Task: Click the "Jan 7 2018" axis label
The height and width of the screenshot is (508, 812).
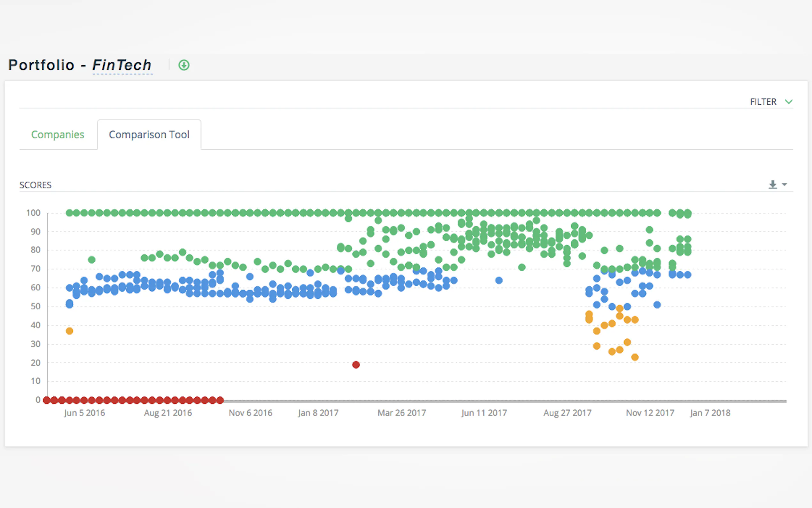Action: point(710,413)
